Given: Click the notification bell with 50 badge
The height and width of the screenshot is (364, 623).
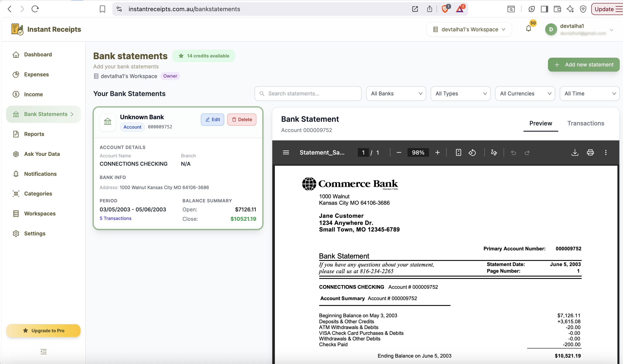Looking at the screenshot, I should [x=528, y=29].
